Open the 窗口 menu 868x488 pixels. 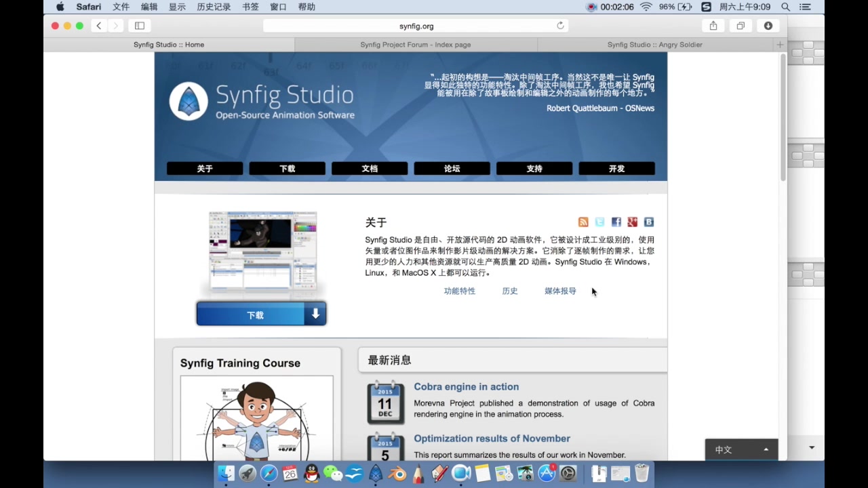278,7
